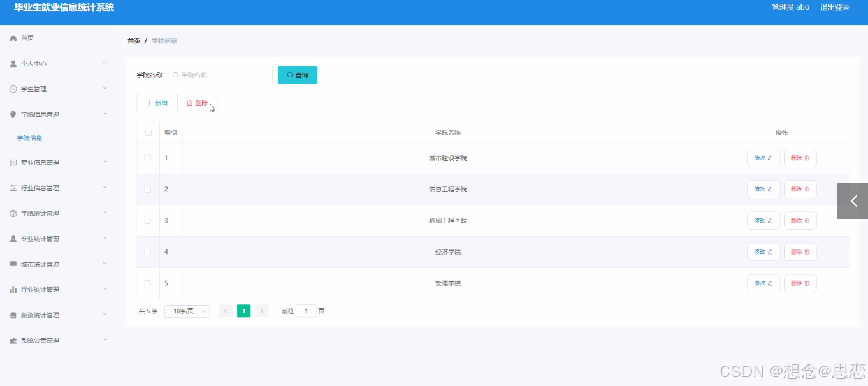The image size is (868, 386).
Task: Click the 索引 column header
Action: [x=171, y=133]
